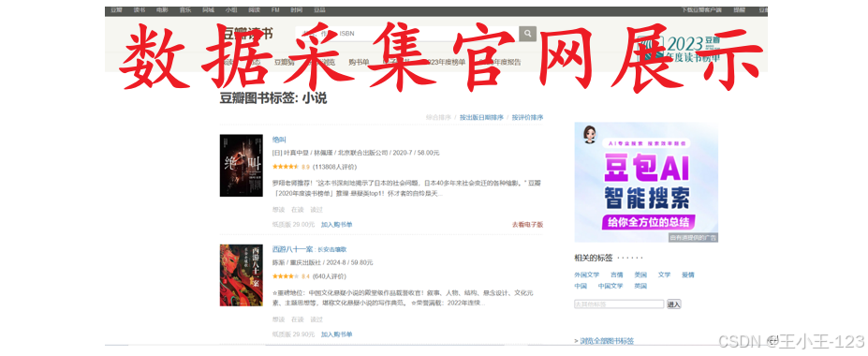Screen dimensions: 868x356
Task: Open 阅读 in the top navigation bar
Action: click(x=254, y=10)
